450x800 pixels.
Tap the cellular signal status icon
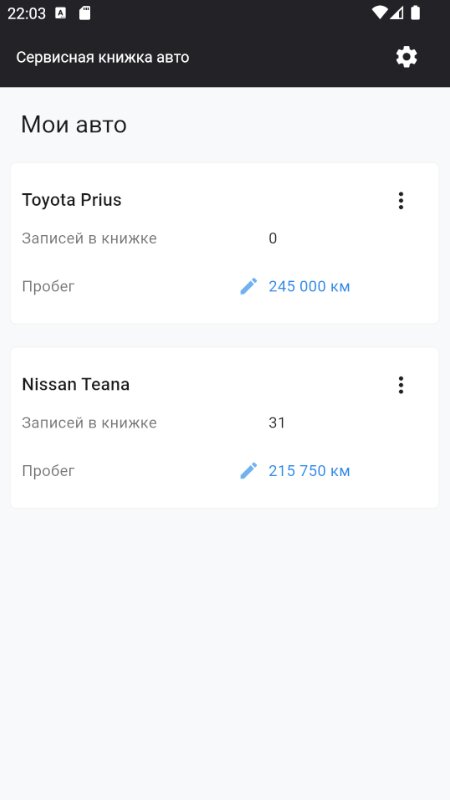click(x=397, y=13)
